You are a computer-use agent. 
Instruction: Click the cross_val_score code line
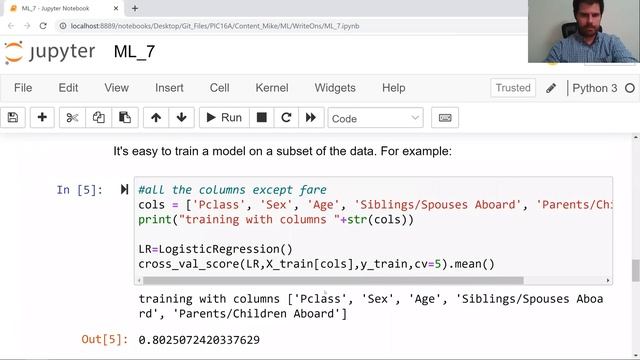316,264
